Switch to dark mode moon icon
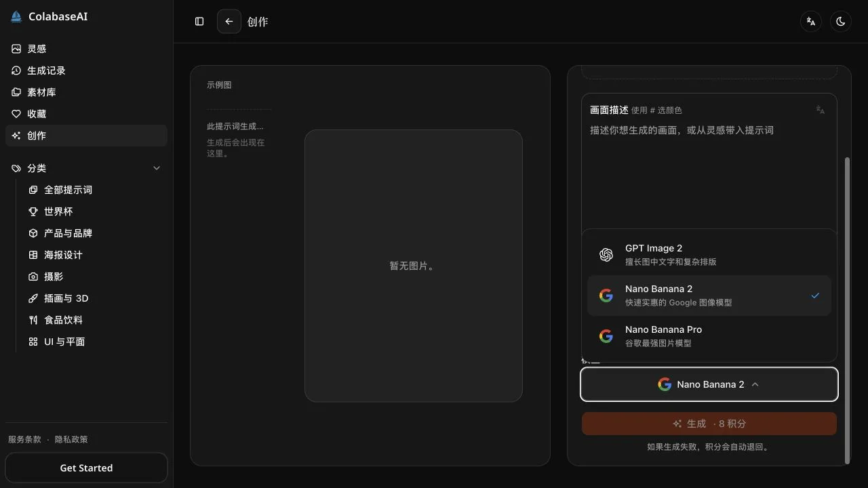The width and height of the screenshot is (868, 488). click(x=841, y=22)
